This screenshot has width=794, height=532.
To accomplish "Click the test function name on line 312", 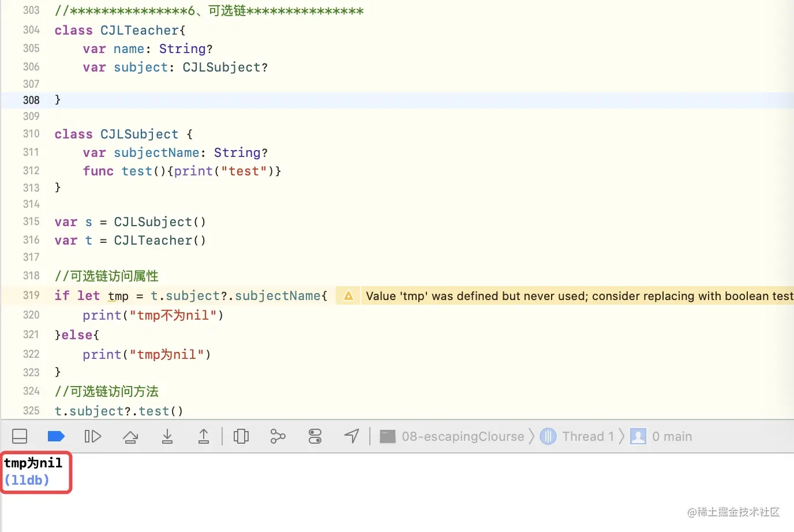I will click(x=137, y=171).
